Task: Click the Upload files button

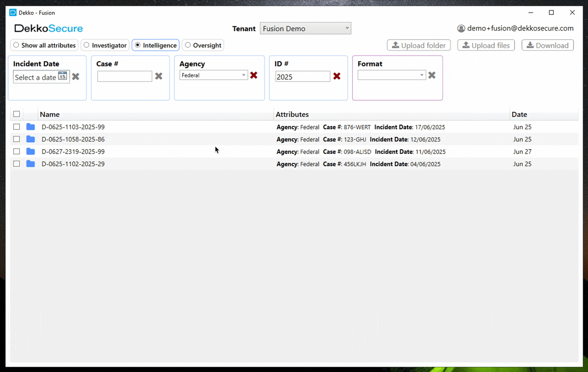Action: [486, 45]
